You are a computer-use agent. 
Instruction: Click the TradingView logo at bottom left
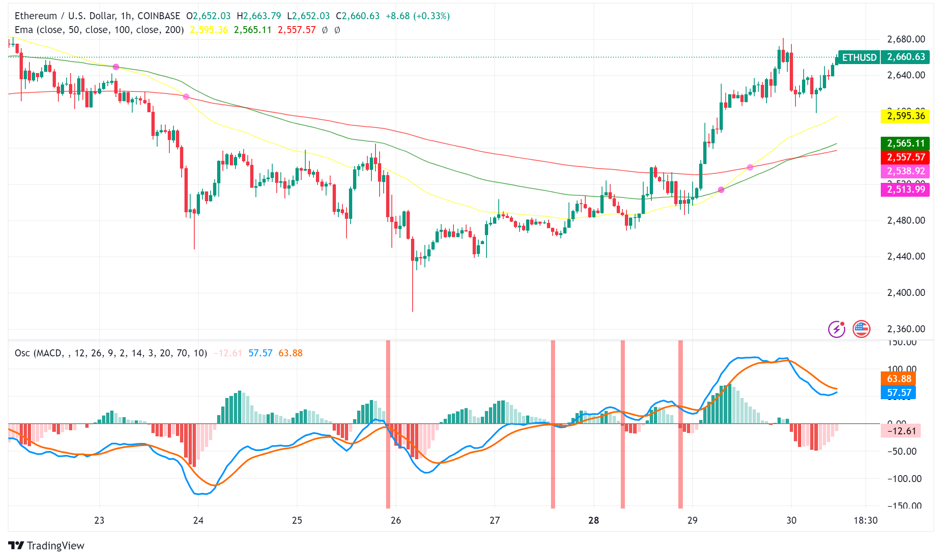pos(46,546)
